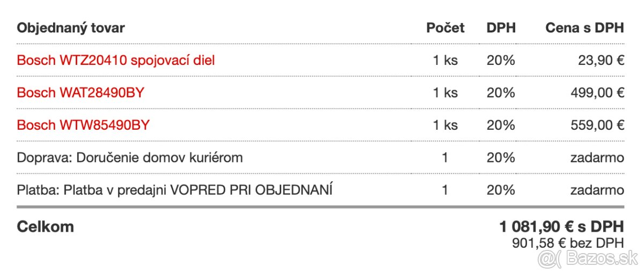
Task: Click "1 ks" quantity in WTZ20410 row
Action: (445, 61)
